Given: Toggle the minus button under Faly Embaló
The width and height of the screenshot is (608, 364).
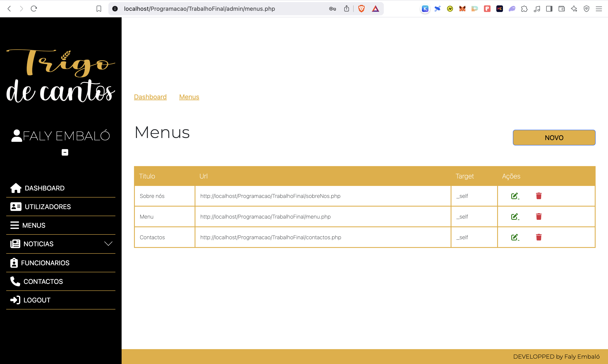Looking at the screenshot, I should click(x=65, y=152).
